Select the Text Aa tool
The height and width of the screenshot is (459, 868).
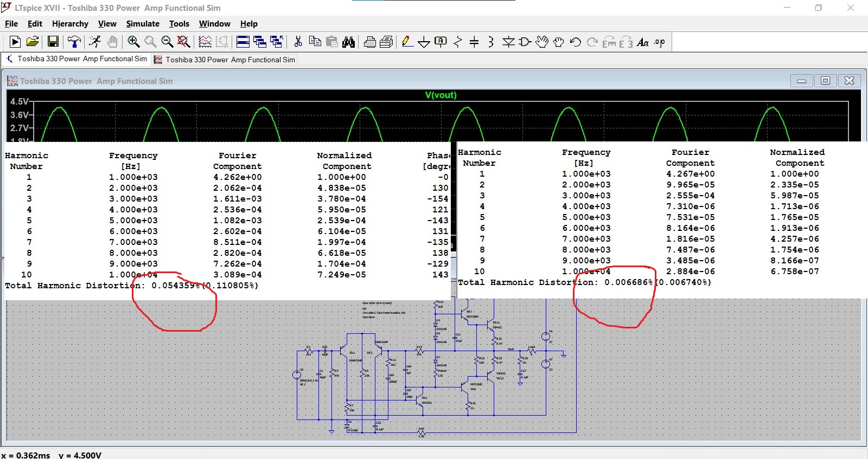[643, 42]
